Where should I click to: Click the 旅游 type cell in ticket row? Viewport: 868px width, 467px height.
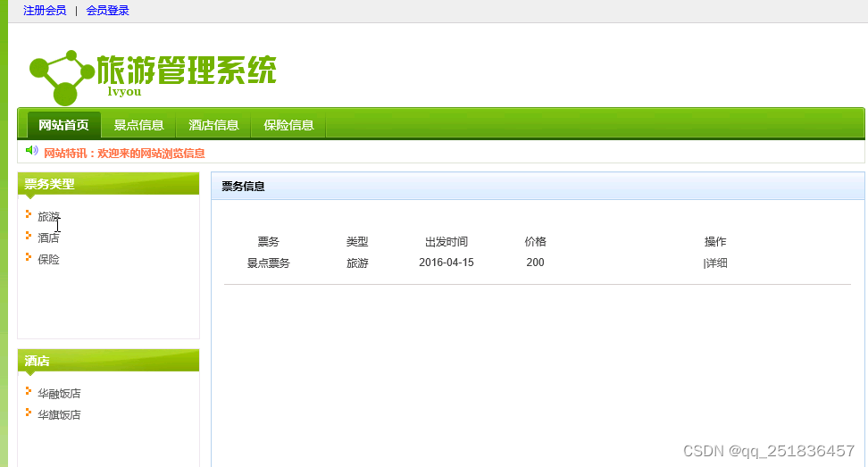point(357,263)
